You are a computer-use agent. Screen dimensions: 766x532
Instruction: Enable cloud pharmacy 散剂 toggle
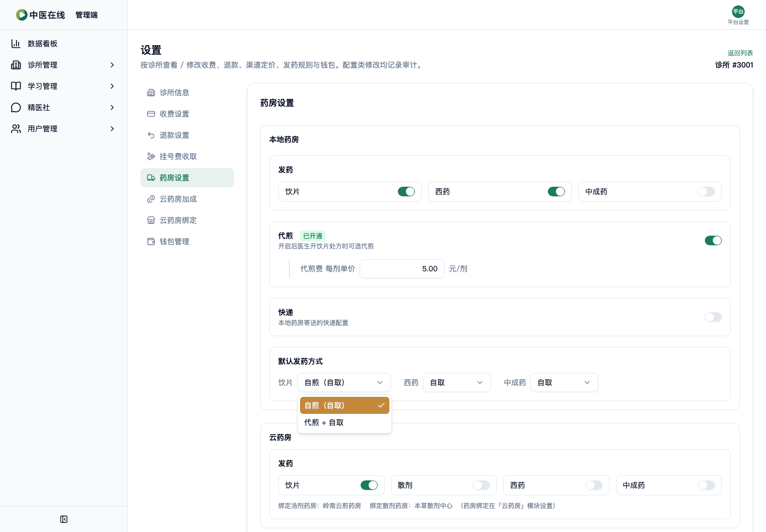(x=481, y=485)
